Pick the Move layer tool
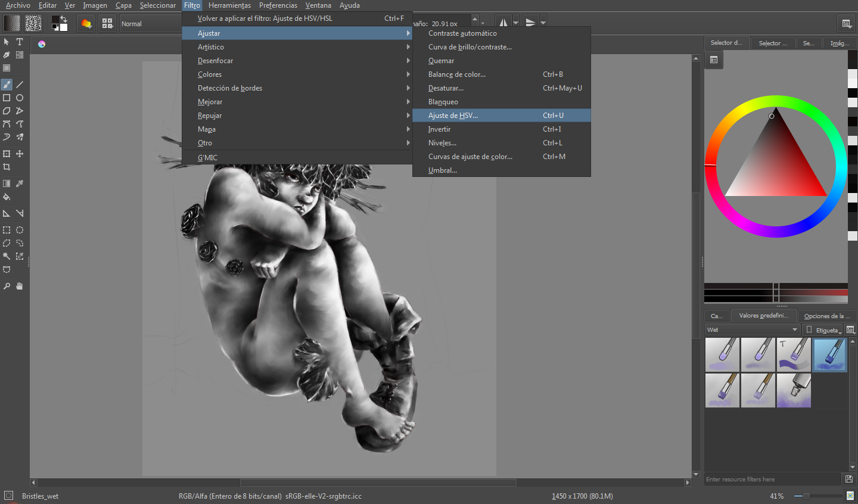Image resolution: width=858 pixels, height=504 pixels. [x=20, y=154]
